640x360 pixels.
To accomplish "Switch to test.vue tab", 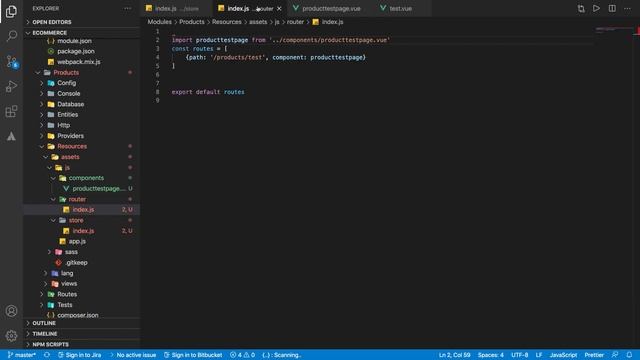I will coord(400,9).
